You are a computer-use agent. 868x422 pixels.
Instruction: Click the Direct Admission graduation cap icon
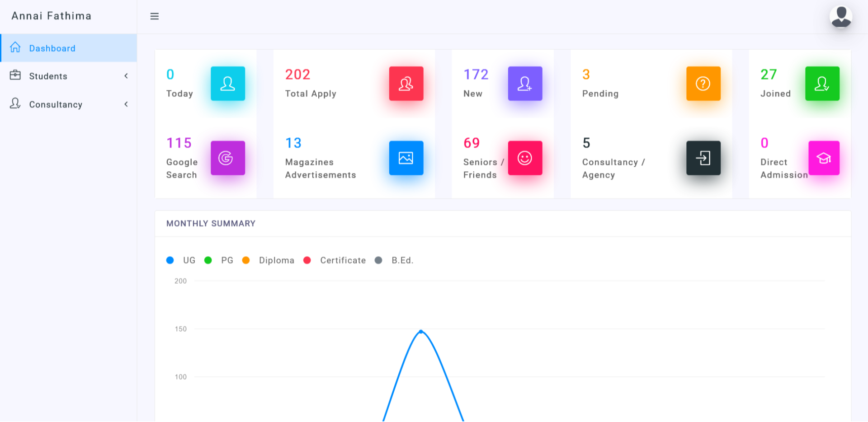824,158
